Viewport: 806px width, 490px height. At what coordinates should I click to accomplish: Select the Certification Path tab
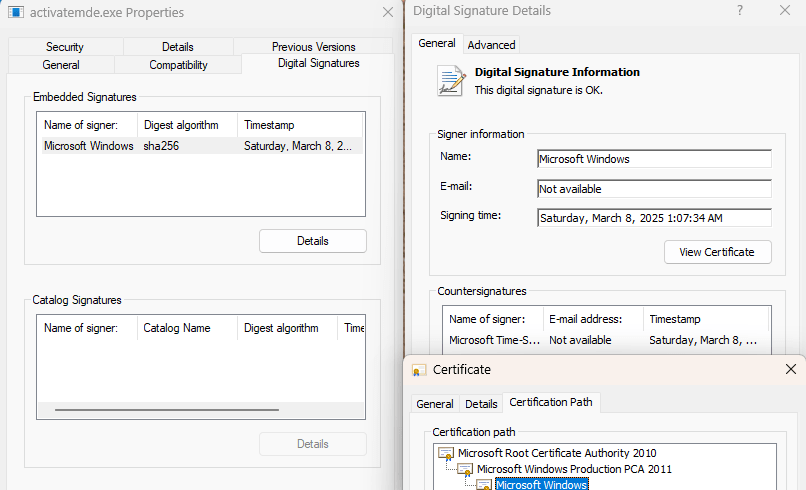[x=551, y=402]
